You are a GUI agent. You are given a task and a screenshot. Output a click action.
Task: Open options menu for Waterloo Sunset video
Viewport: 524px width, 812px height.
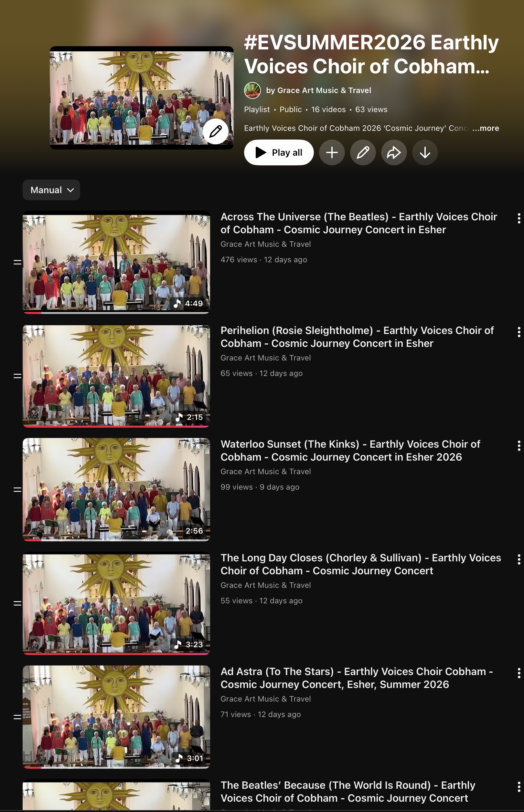point(519,446)
